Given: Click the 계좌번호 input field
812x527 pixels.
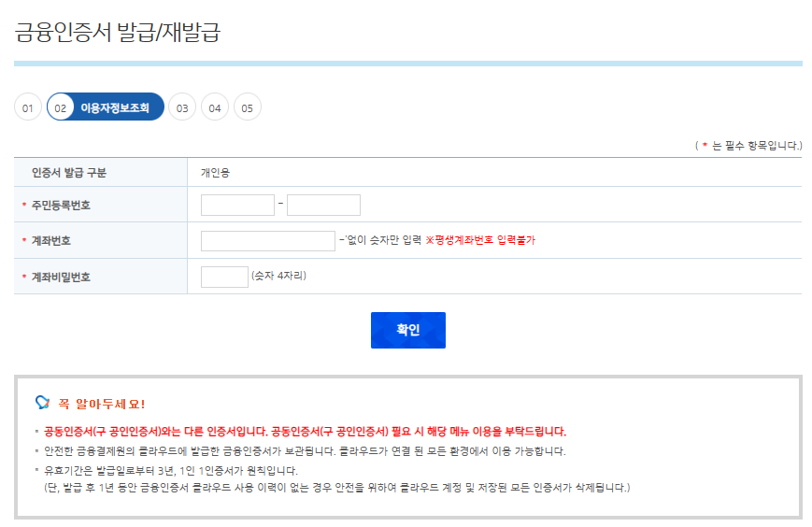Looking at the screenshot, I should (268, 241).
